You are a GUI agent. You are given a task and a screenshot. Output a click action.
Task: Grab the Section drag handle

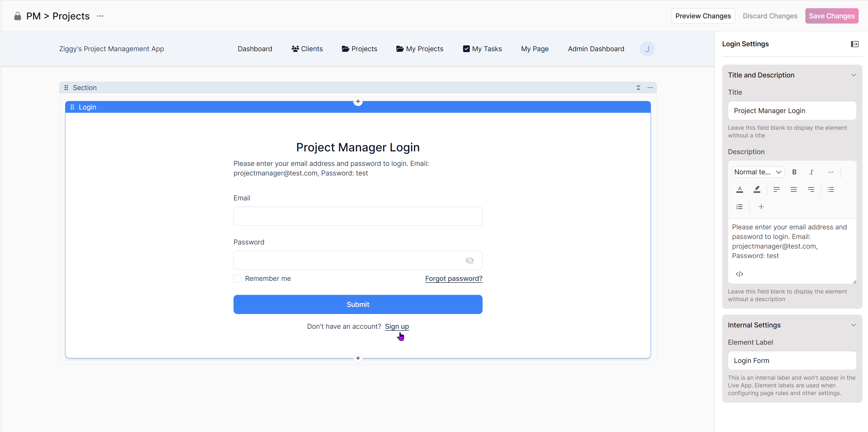pyautogui.click(x=66, y=88)
